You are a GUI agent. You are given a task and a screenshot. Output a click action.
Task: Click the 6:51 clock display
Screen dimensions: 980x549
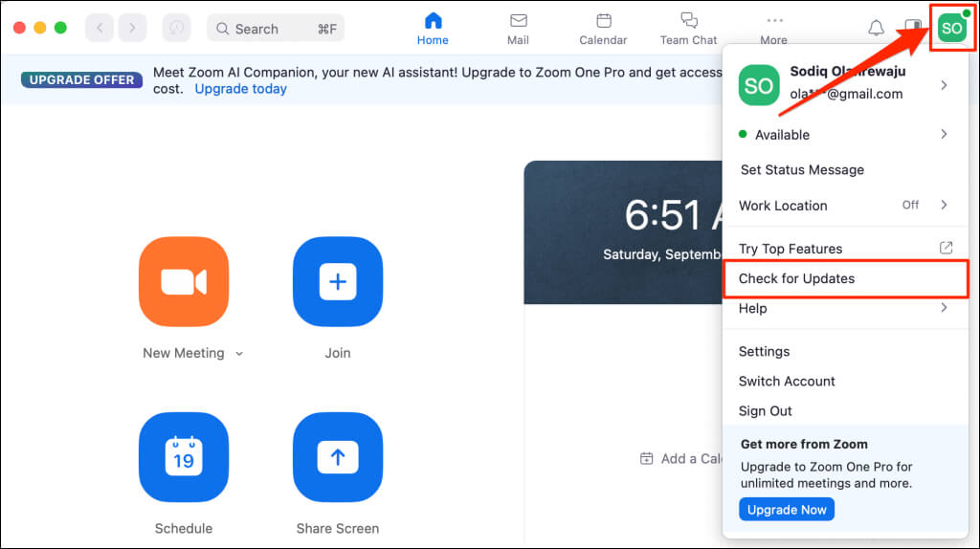pos(674,215)
